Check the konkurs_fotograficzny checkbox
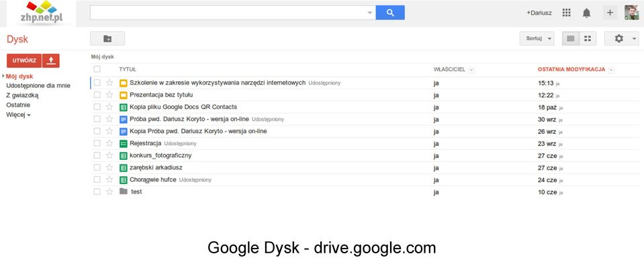The width and height of the screenshot is (644, 258). click(97, 155)
